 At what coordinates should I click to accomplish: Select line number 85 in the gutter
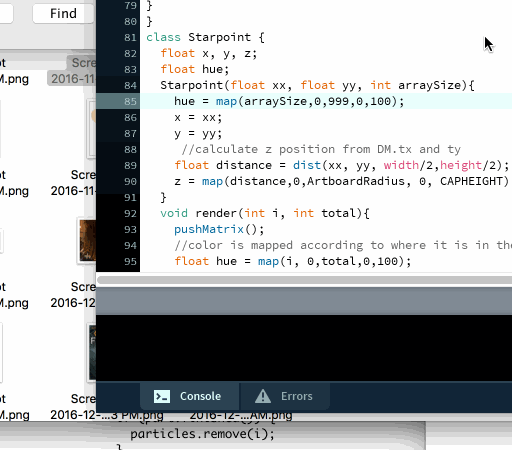click(x=130, y=101)
